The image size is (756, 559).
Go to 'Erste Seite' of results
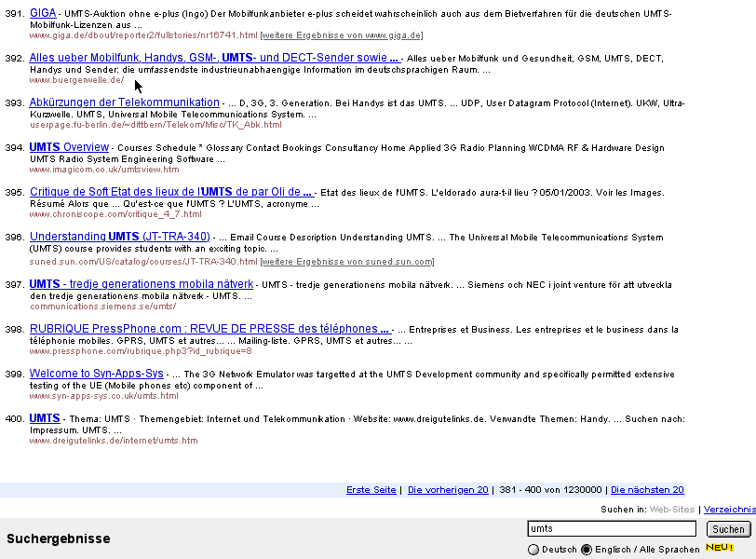(371, 490)
